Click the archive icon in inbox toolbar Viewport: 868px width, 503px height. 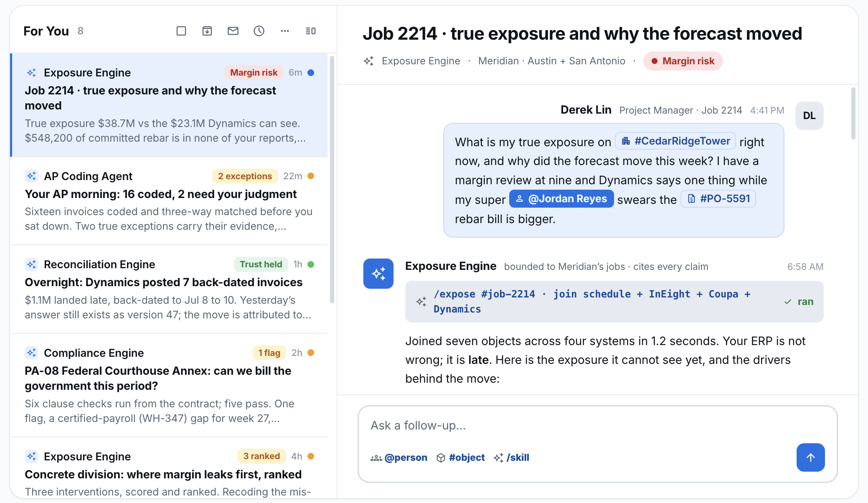pos(207,31)
